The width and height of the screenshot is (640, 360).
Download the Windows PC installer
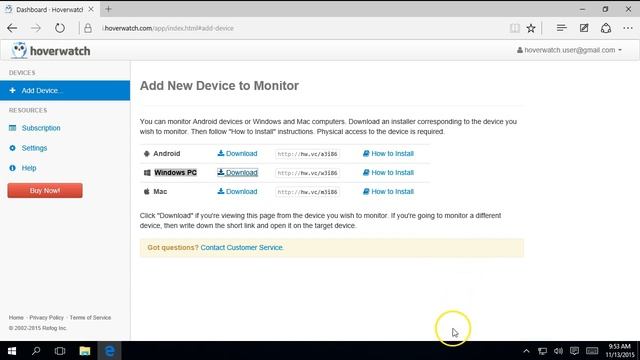tap(237, 173)
